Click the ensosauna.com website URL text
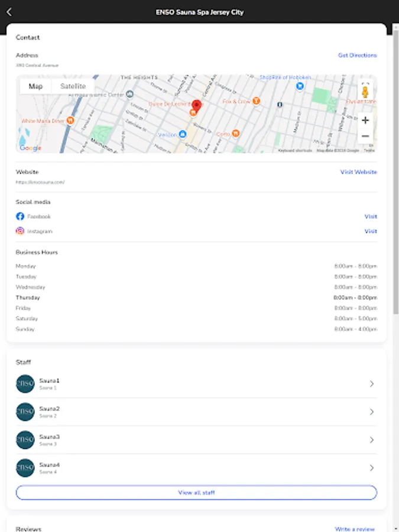The width and height of the screenshot is (399, 532). [40, 182]
